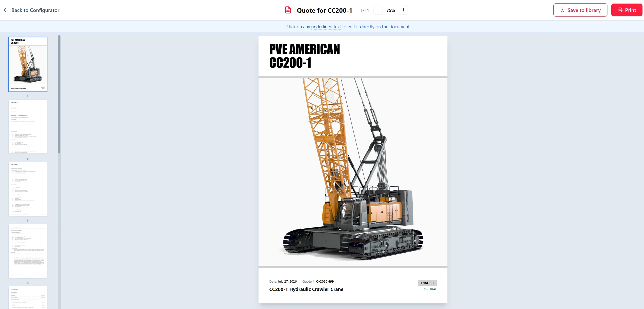Click the Quote for CC200-1 title
Screen dimensions: 644x309
(325, 10)
